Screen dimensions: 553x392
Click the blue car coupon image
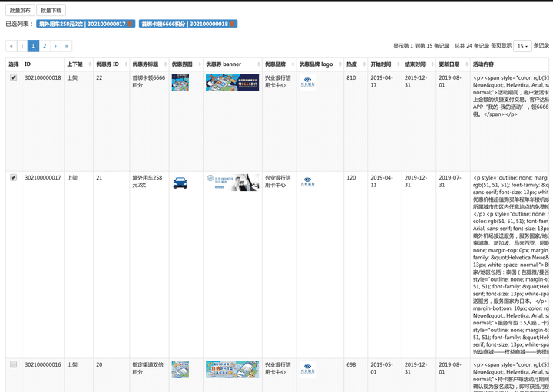coord(180,183)
